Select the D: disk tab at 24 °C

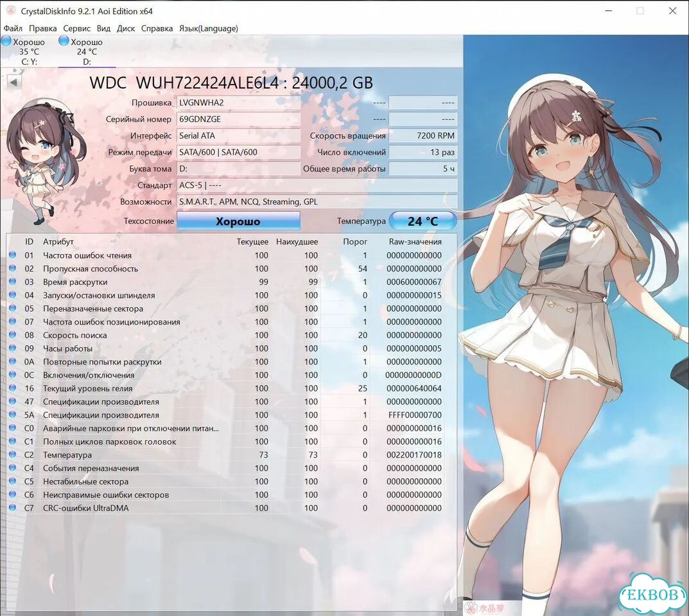pos(87,51)
